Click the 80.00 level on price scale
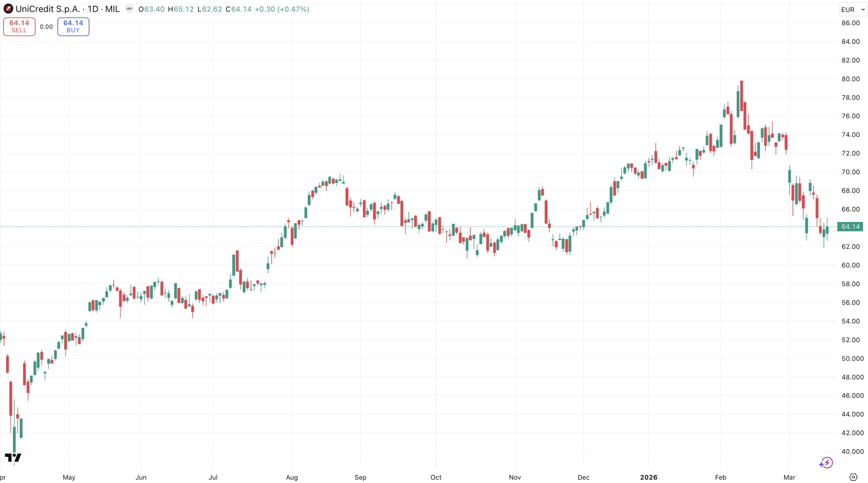 [851, 79]
